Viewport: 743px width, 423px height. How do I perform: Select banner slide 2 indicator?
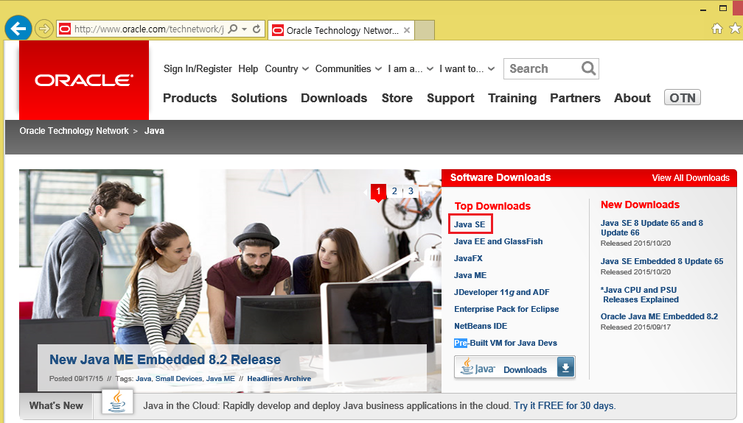coord(394,191)
